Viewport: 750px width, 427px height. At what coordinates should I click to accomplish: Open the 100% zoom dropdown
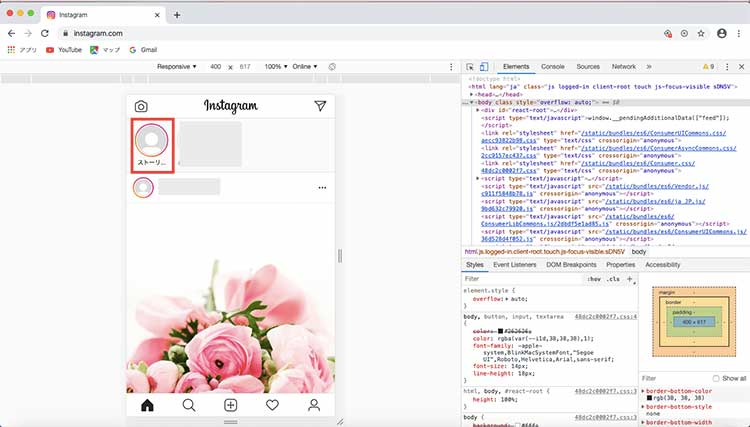pos(276,66)
